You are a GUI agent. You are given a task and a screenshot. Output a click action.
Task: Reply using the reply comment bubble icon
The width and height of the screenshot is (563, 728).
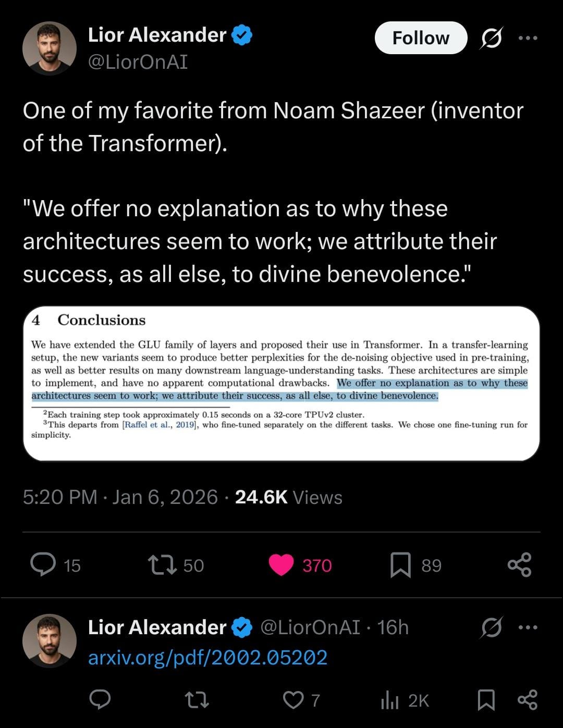coord(100,700)
